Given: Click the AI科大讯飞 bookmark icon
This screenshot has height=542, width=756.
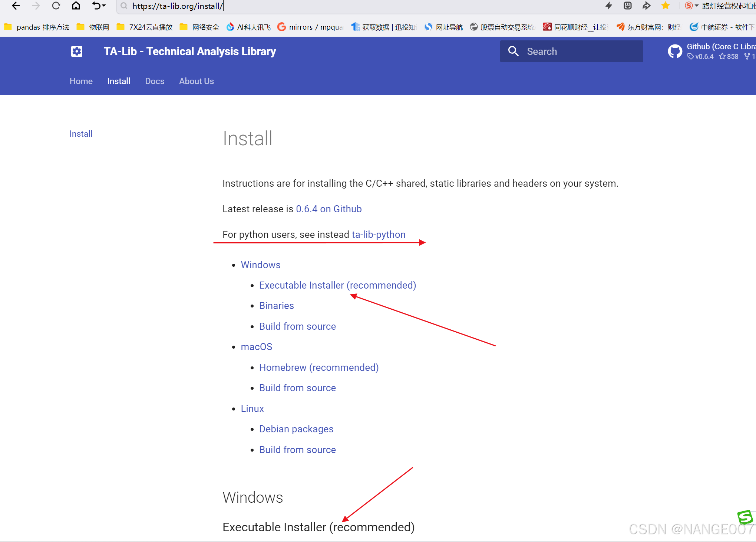Looking at the screenshot, I should [231, 27].
